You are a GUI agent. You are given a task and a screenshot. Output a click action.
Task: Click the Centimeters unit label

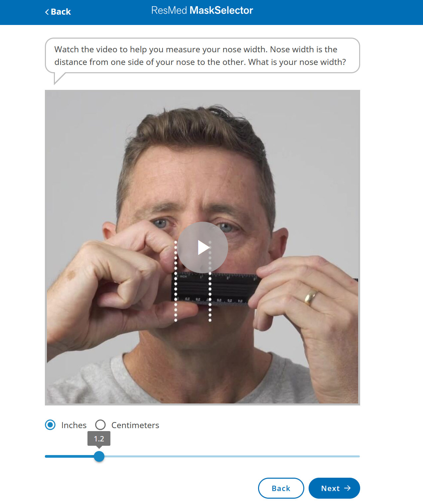click(135, 425)
